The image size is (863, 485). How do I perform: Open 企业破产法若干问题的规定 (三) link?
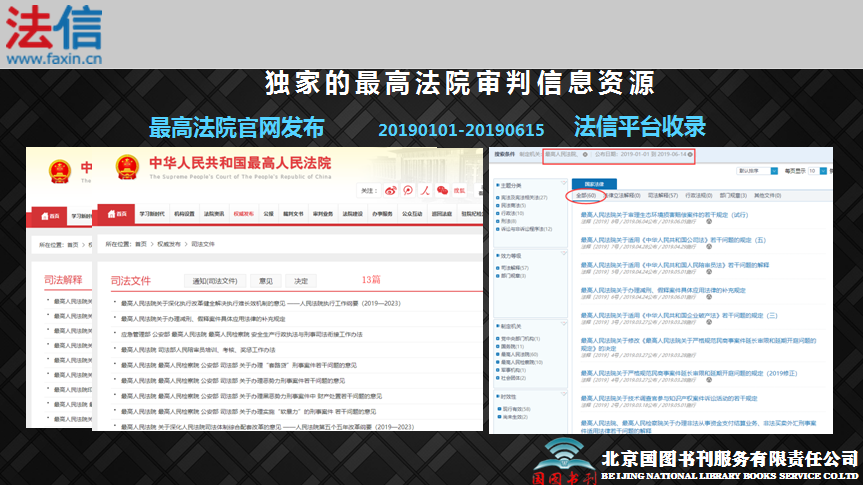[679, 315]
